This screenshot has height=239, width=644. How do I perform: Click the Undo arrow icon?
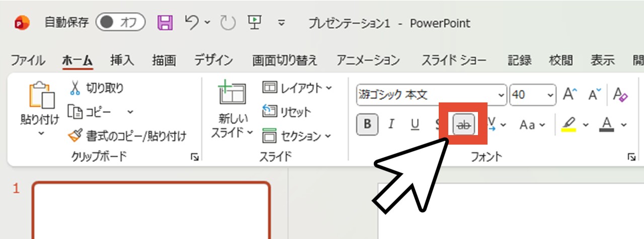point(192,22)
